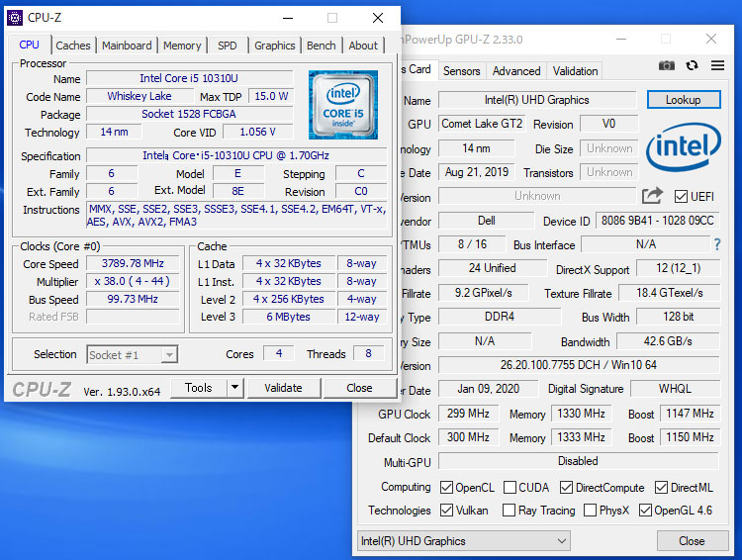Click the Level 3 cache value 6 MBytes
Viewport: 742px width, 560px height.
coord(288,317)
